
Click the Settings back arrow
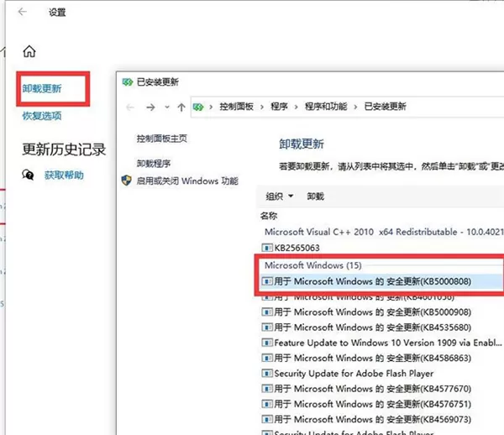[23, 12]
